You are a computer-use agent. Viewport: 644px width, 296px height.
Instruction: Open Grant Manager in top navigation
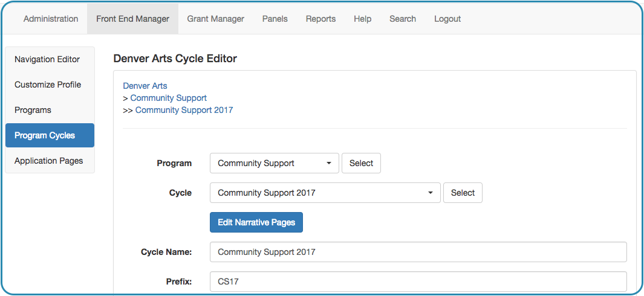[216, 19]
